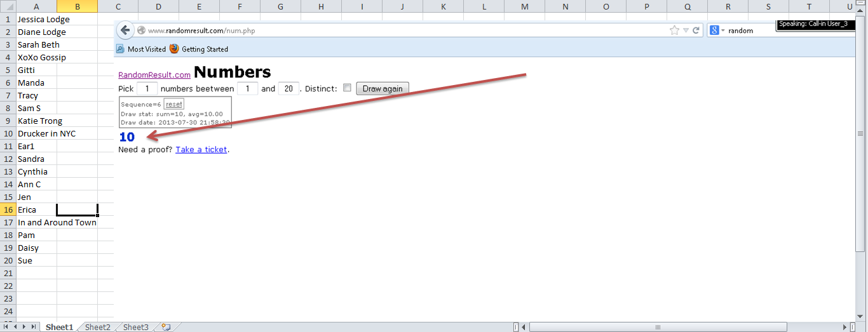Click the Insert Worksheet icon after Sheet3

pyautogui.click(x=166, y=327)
